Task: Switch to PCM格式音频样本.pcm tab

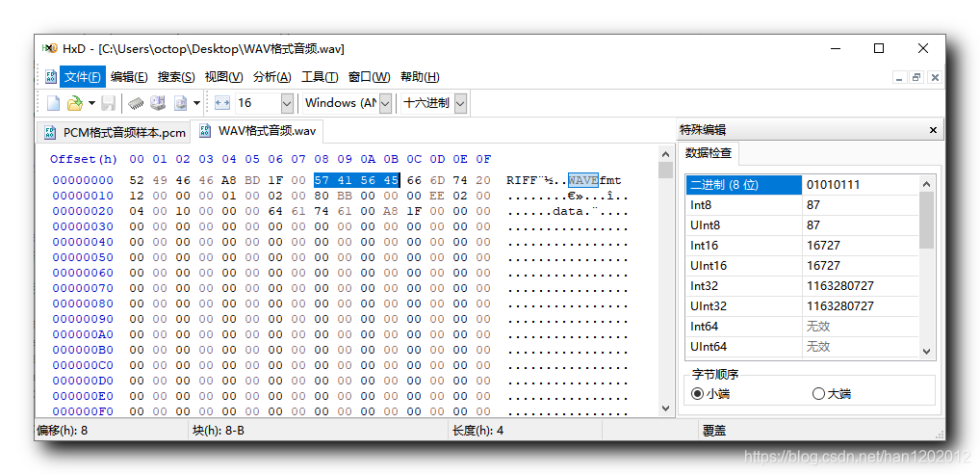Action: coord(115,133)
